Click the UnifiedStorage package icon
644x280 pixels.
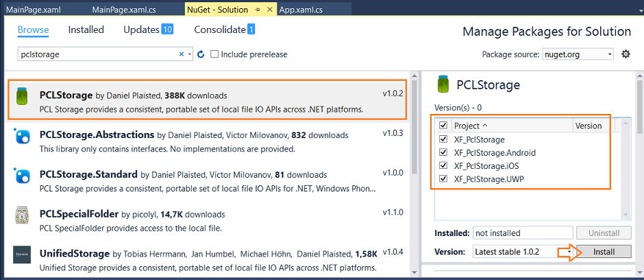[x=21, y=255]
